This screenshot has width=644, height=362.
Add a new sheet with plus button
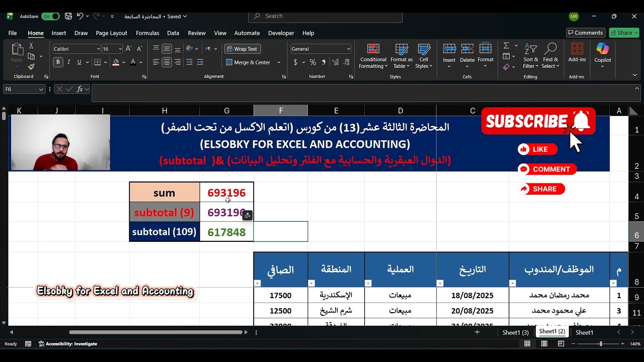click(x=477, y=332)
